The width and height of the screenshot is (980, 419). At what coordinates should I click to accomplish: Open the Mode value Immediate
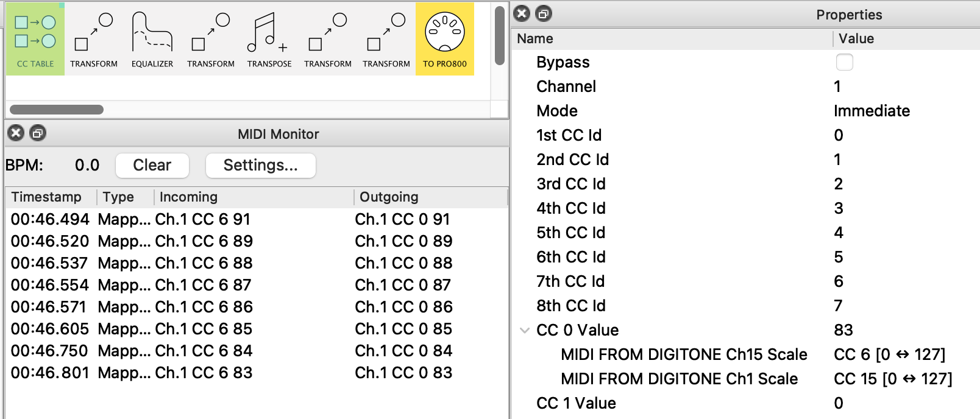pyautogui.click(x=872, y=111)
